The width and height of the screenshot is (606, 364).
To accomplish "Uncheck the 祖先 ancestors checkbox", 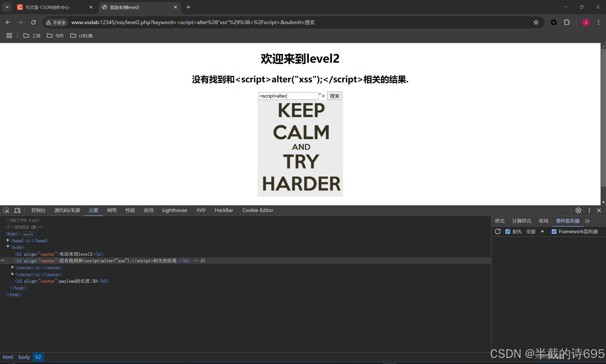I will click(x=507, y=231).
